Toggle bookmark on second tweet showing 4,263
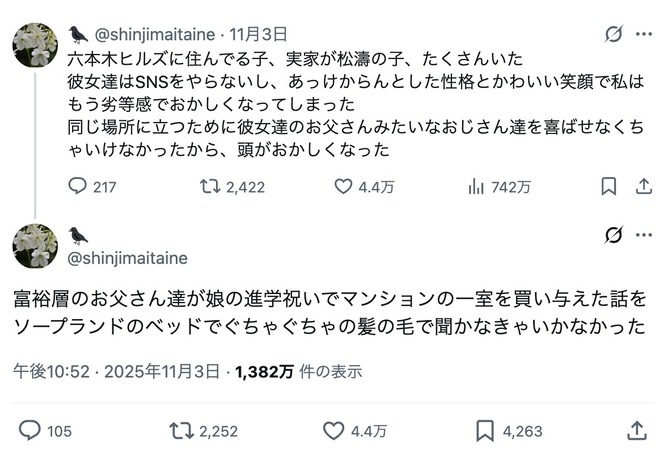 point(509,431)
